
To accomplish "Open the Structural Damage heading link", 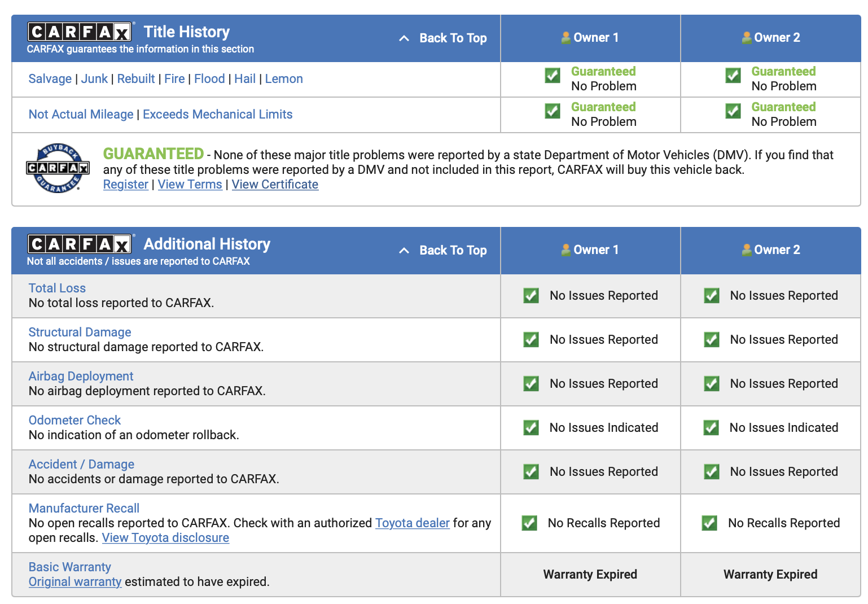I will coord(80,332).
